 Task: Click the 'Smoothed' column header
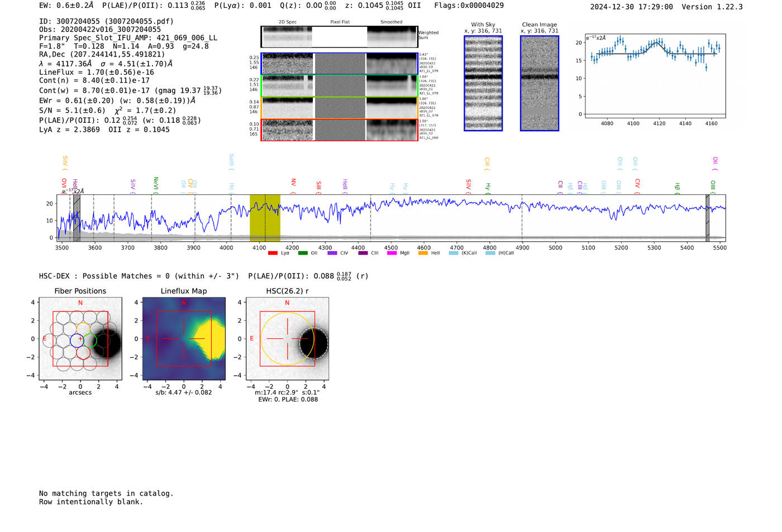391,22
